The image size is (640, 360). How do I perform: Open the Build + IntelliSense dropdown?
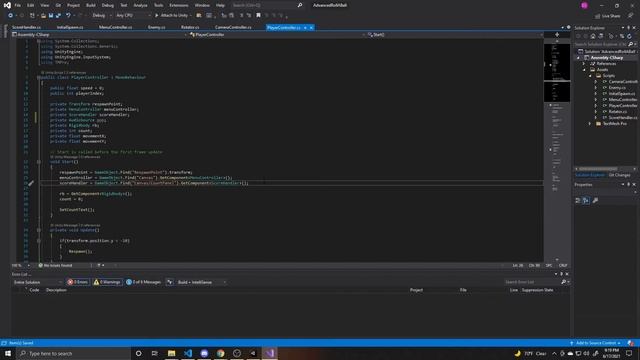click(202, 282)
